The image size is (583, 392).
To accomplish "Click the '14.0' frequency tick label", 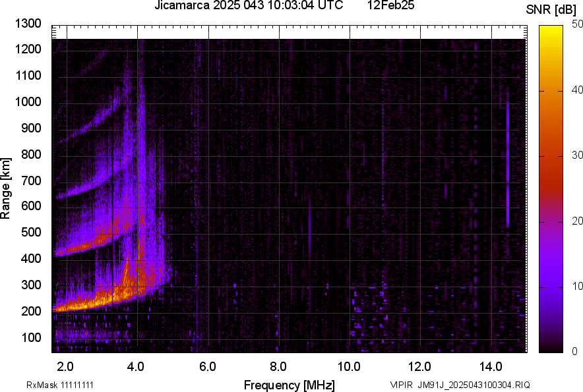I will [491, 366].
